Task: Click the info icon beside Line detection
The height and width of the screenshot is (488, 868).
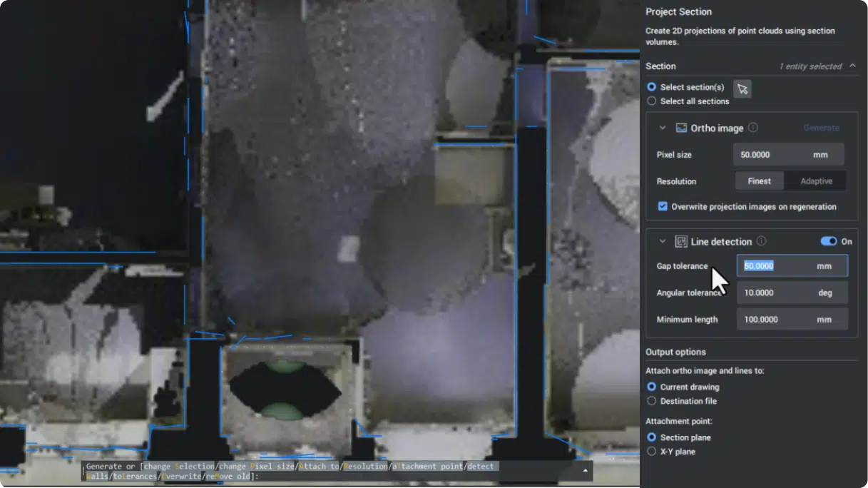Action: point(761,241)
